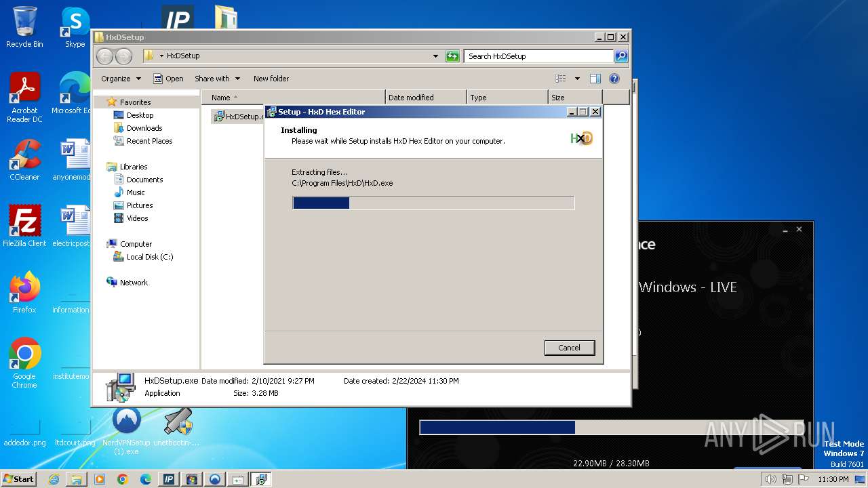Image resolution: width=868 pixels, height=488 pixels.
Task: Open Acrobat Reader DC shortcut
Action: click(24, 98)
